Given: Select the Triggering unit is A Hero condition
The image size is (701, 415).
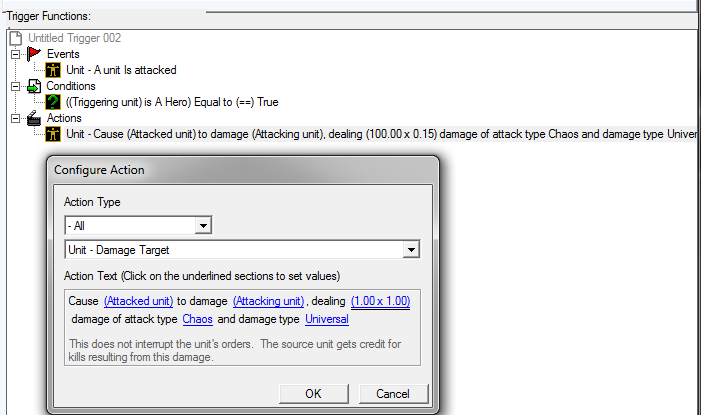Looking at the screenshot, I should [172, 102].
